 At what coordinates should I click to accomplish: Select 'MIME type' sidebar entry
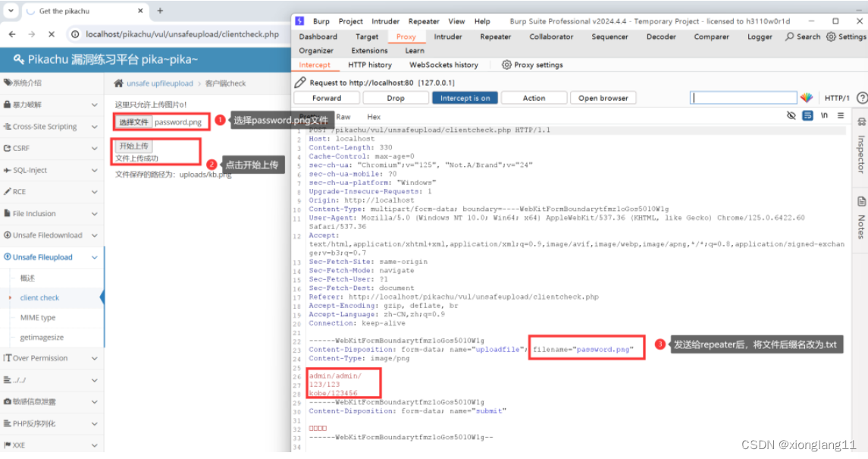[x=38, y=317]
